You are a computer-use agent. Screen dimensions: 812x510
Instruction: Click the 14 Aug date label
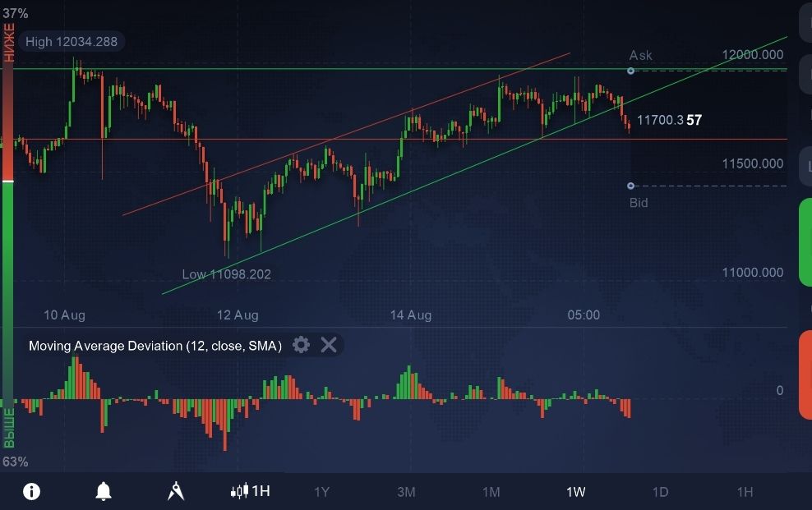(411, 315)
